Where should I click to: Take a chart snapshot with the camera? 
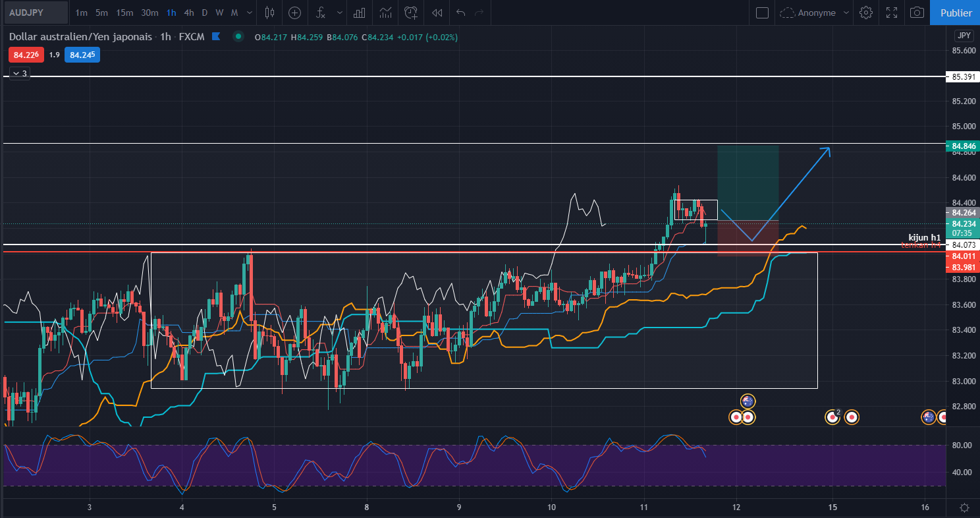coord(917,13)
